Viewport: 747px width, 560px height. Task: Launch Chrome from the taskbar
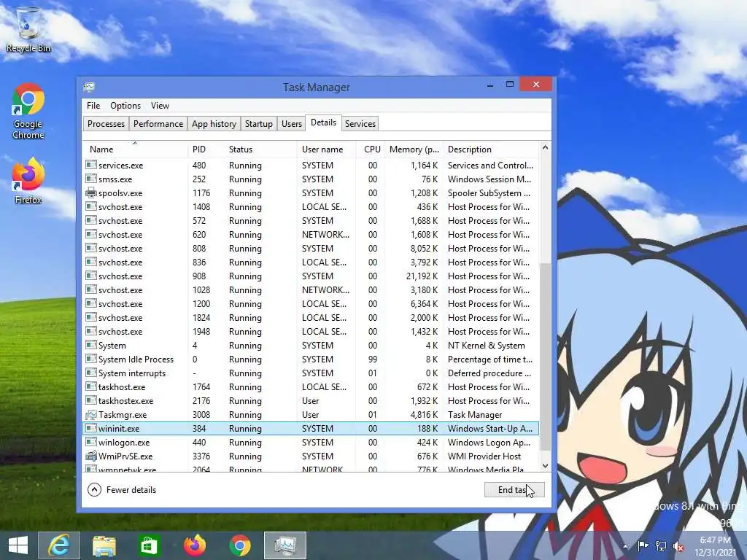click(239, 545)
